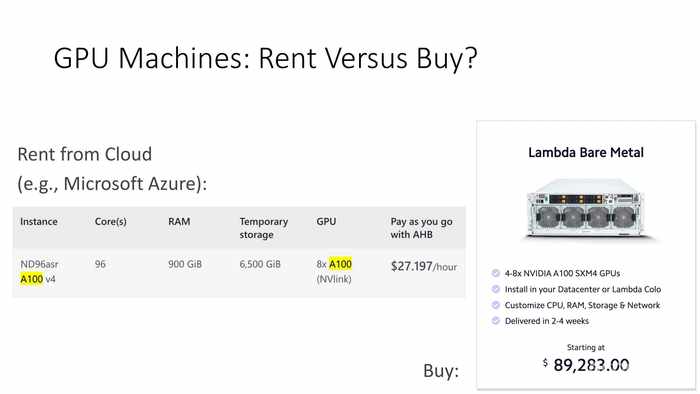Click the RAM column header

coord(179,222)
